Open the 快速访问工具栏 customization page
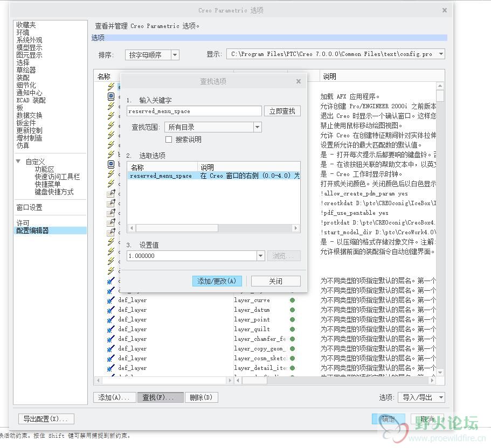The image size is (491, 448). (57, 177)
